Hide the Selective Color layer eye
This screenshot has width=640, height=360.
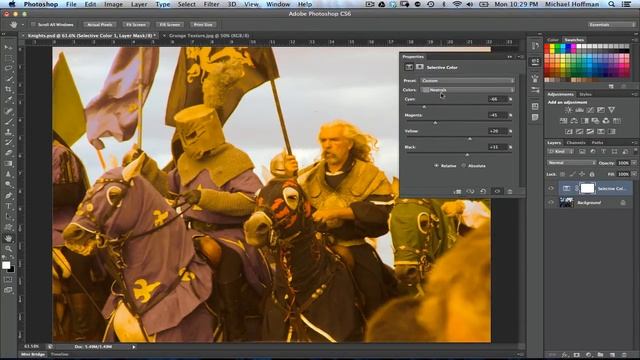(x=551, y=188)
